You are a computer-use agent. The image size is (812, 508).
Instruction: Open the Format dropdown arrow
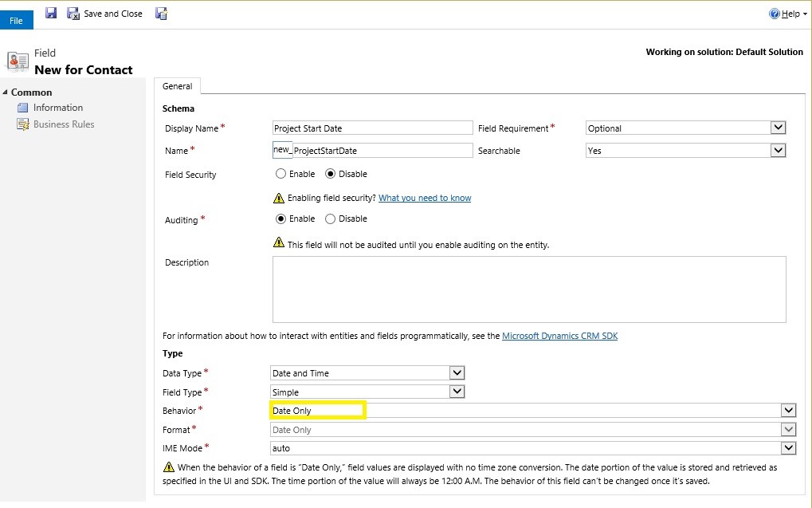(788, 430)
